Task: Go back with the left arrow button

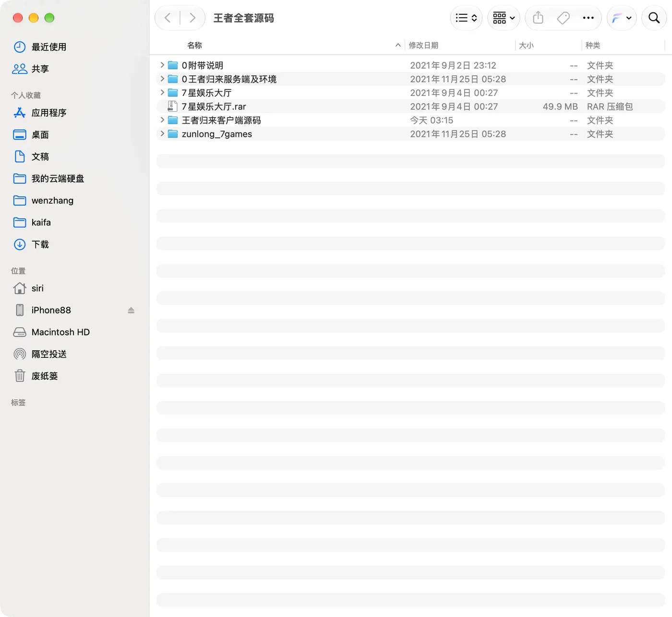Action: point(168,18)
